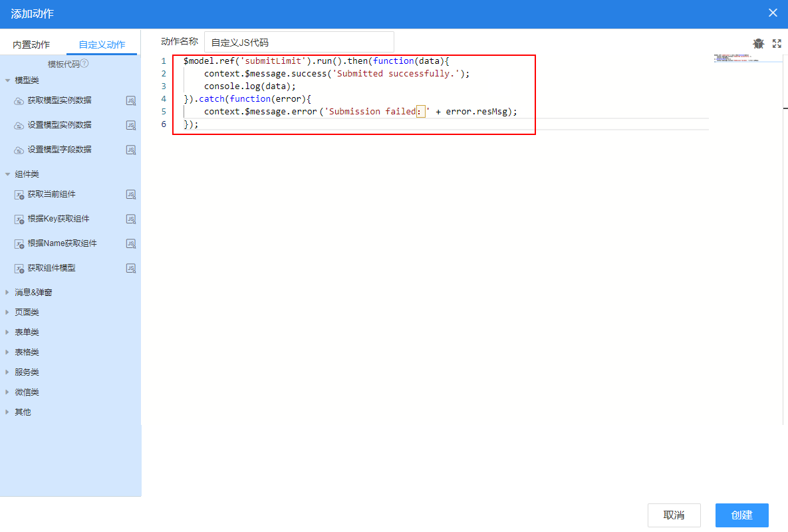This screenshot has height=532, width=788.
Task: Collapse the 组件类 category
Action: (x=8, y=174)
